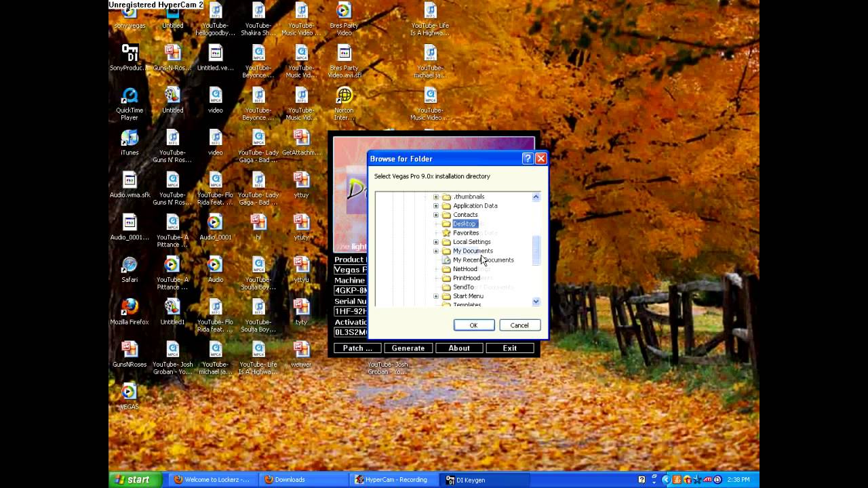Expand the My Documents folder node
Screen dimensions: 868x488
click(436, 251)
